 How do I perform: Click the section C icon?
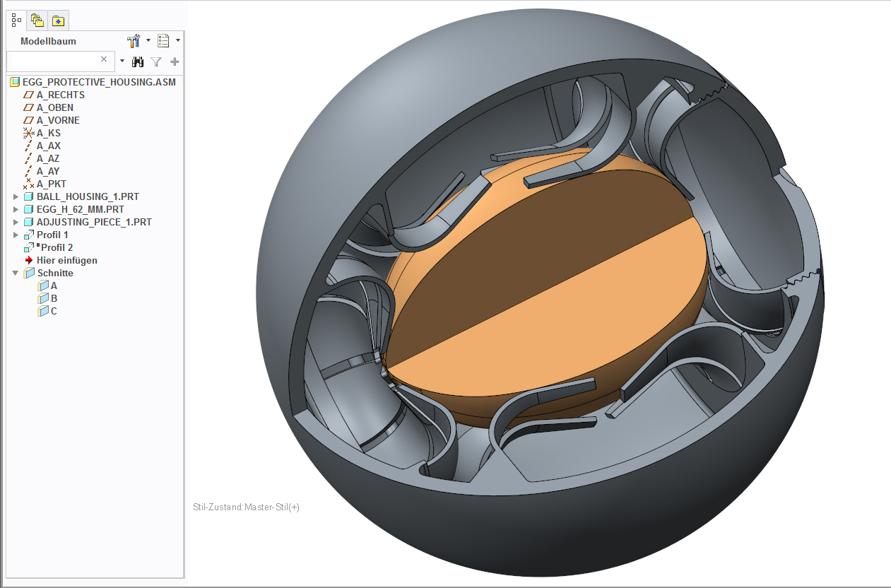(x=43, y=311)
